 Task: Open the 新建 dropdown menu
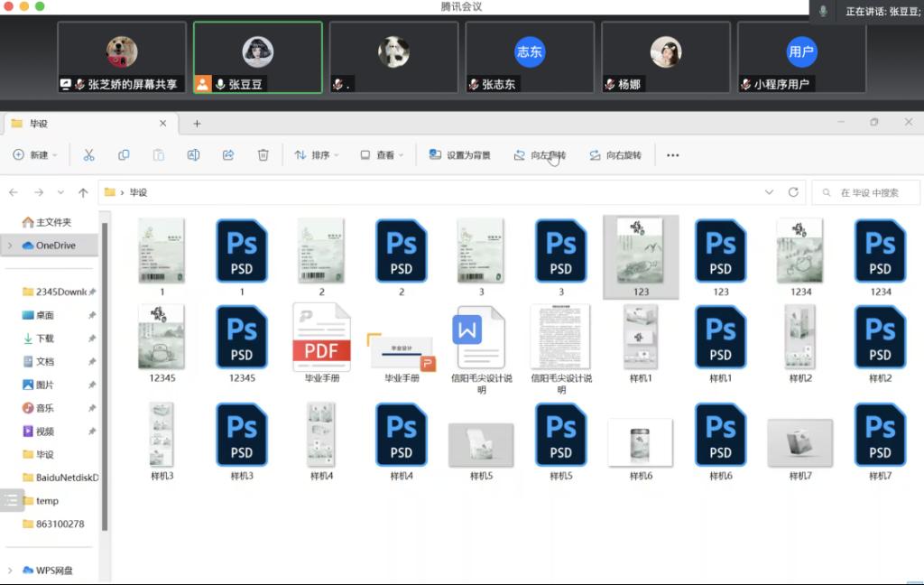click(35, 155)
